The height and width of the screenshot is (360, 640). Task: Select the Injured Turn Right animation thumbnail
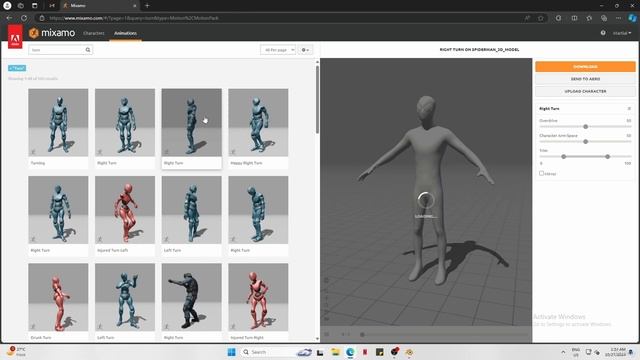pos(258,297)
